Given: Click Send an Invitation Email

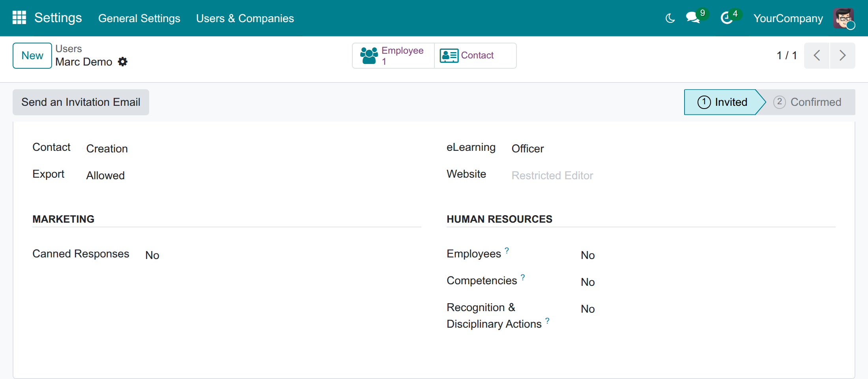Looking at the screenshot, I should pos(81,102).
